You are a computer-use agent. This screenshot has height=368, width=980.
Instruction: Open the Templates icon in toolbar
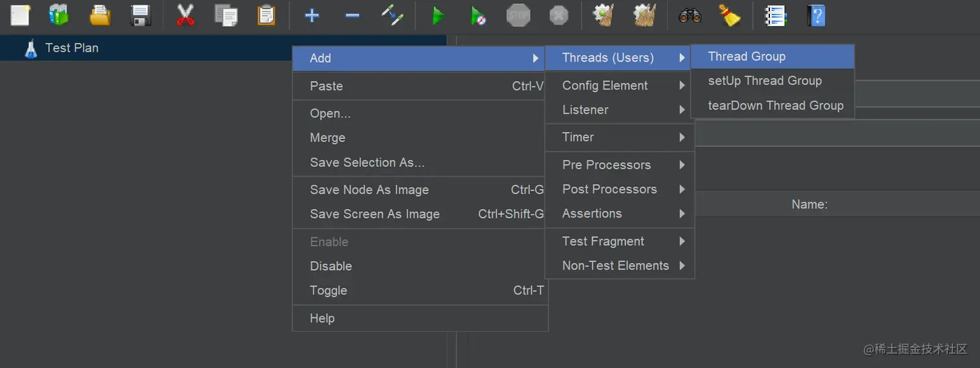[x=59, y=15]
